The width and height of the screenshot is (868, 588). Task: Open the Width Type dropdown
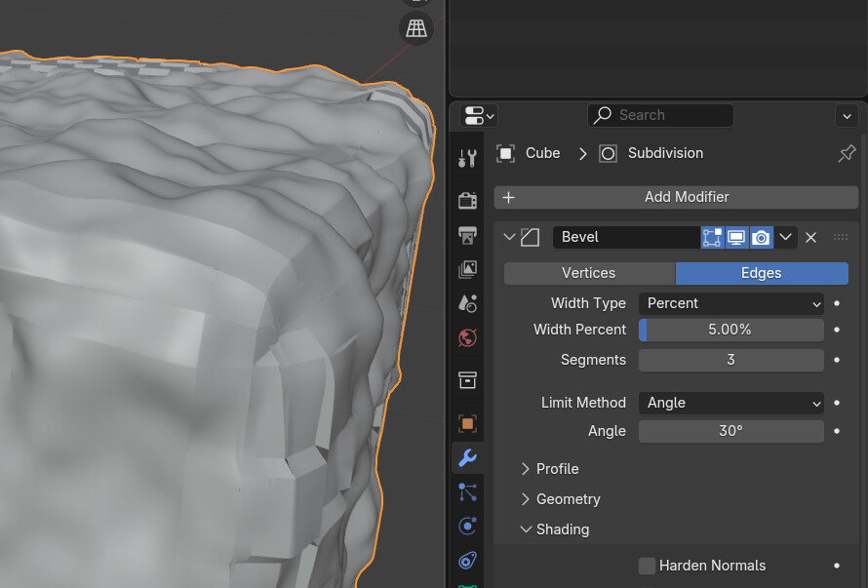tap(731, 303)
